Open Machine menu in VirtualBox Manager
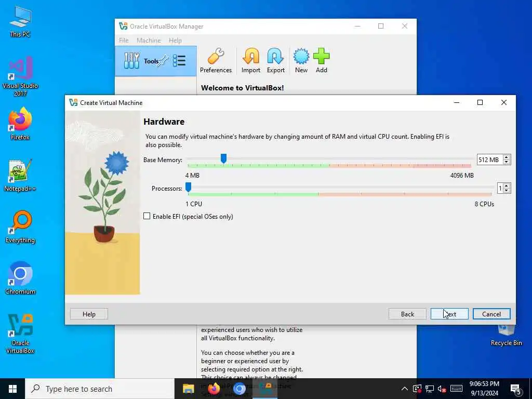The image size is (532, 399). click(x=149, y=41)
